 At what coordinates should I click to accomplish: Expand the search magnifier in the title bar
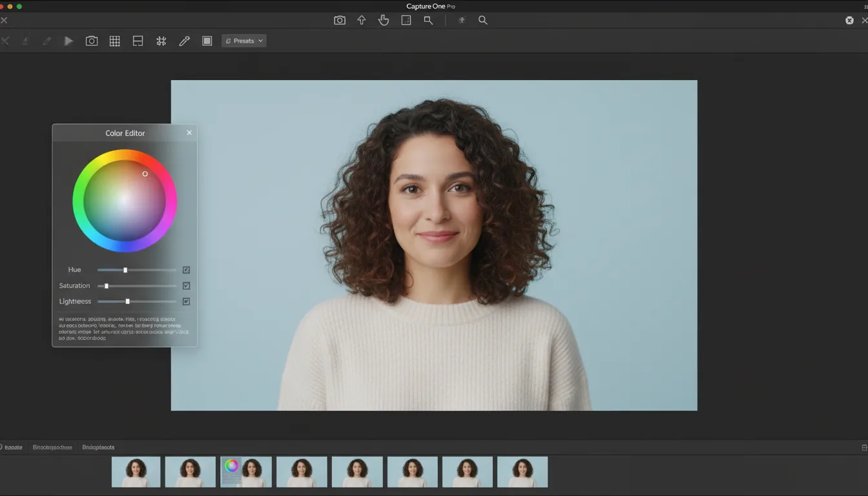(482, 20)
